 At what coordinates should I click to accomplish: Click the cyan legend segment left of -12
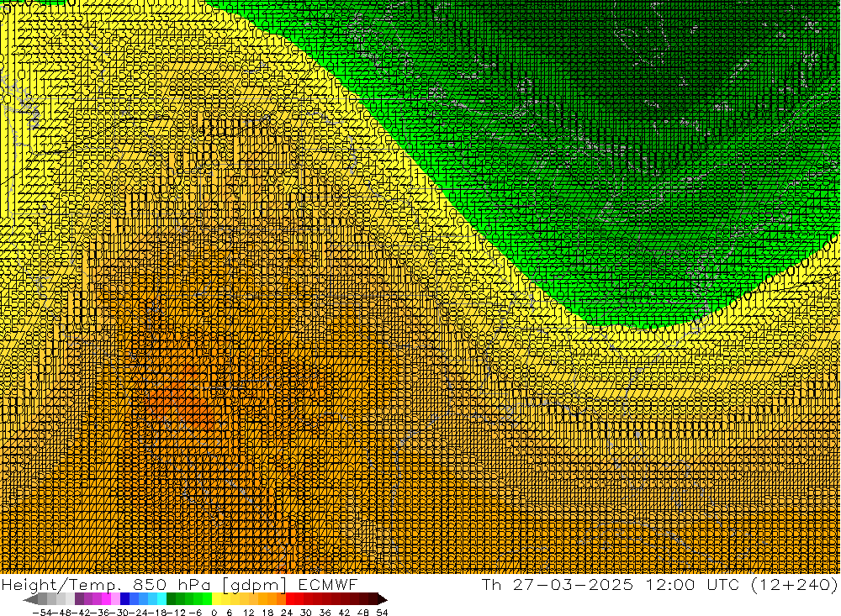coord(161,599)
